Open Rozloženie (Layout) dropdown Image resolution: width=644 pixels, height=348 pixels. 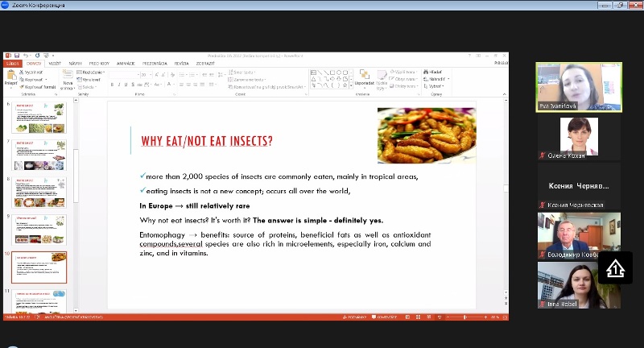(91, 72)
